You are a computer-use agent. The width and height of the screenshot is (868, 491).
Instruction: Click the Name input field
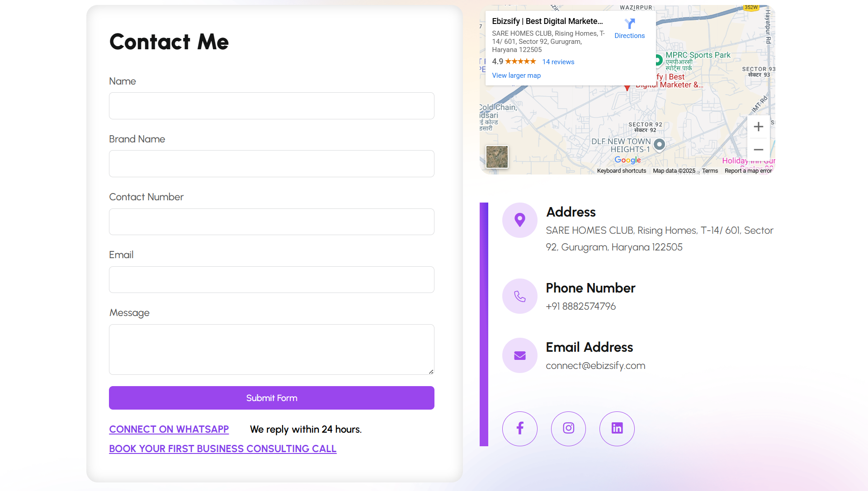coord(271,106)
